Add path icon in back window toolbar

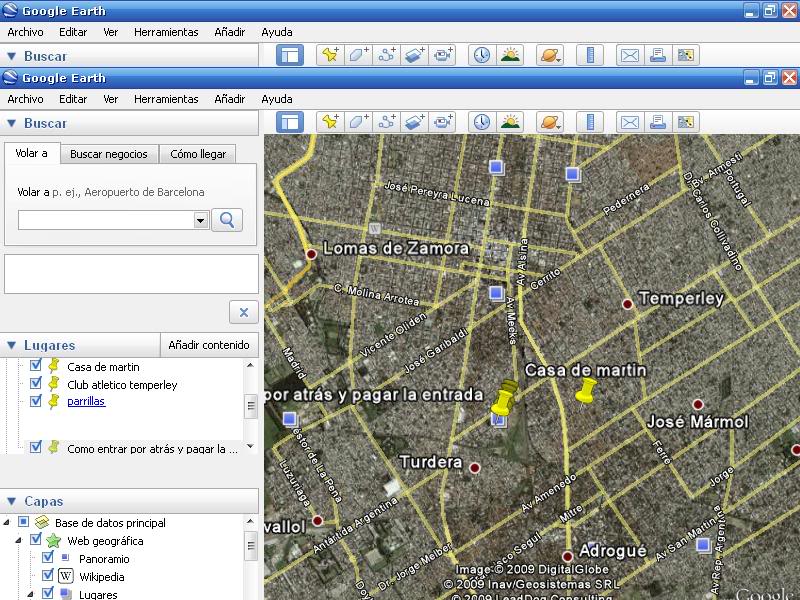386,55
